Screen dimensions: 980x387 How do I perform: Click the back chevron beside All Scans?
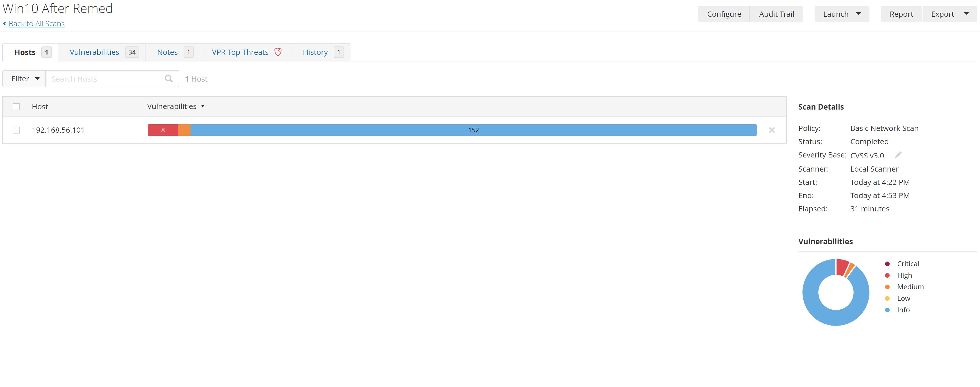5,24
